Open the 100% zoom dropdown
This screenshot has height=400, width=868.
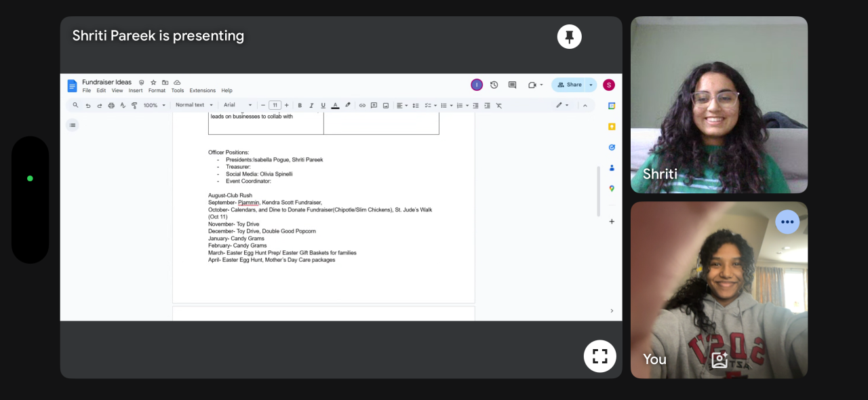tap(155, 105)
